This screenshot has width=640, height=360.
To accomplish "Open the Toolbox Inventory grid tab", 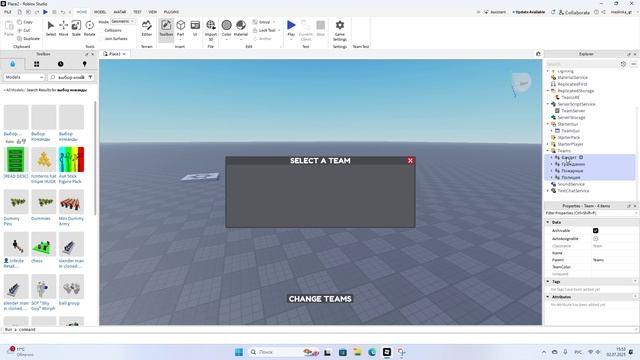I will click(x=37, y=64).
